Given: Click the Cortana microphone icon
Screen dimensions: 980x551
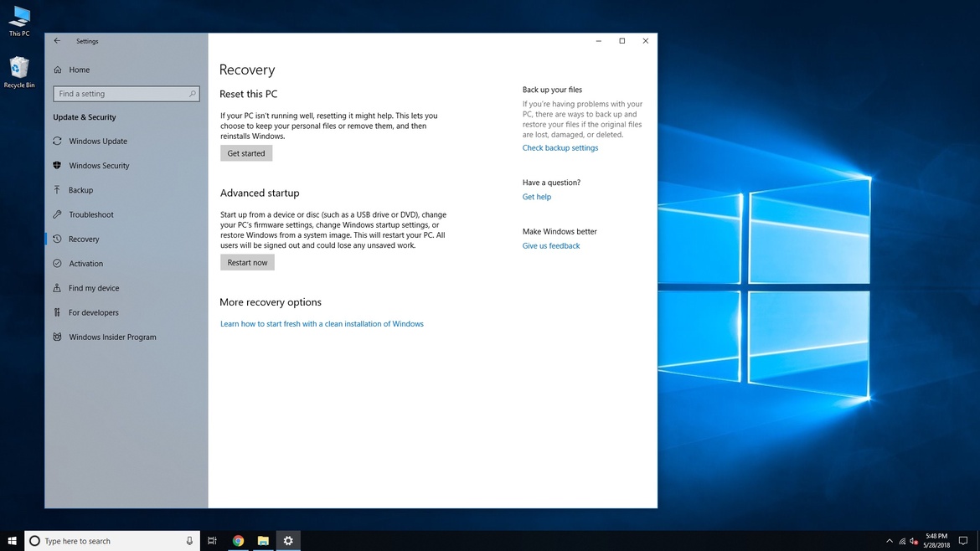Looking at the screenshot, I should point(189,541).
